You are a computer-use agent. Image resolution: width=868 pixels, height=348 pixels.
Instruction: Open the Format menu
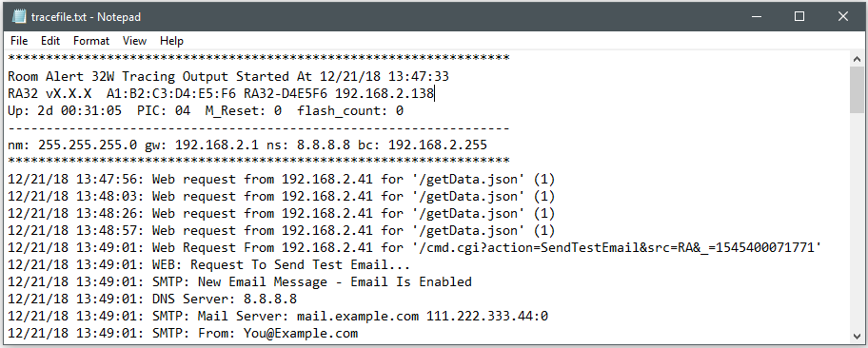point(91,41)
